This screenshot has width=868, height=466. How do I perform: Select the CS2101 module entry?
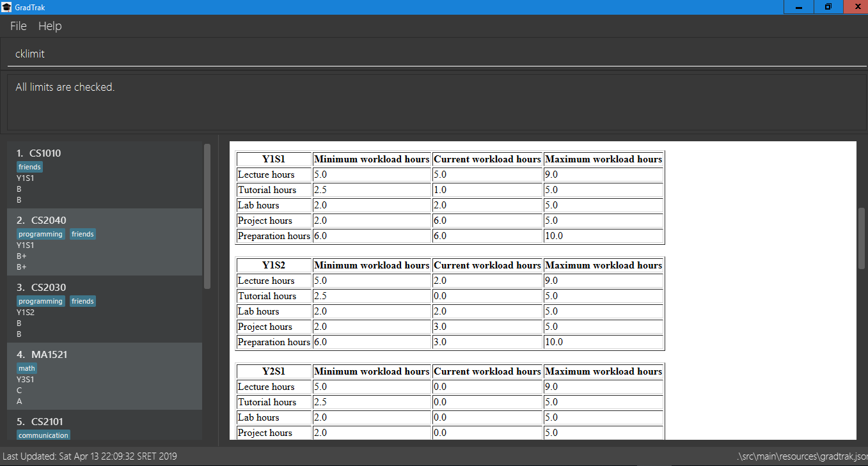pyautogui.click(x=105, y=425)
